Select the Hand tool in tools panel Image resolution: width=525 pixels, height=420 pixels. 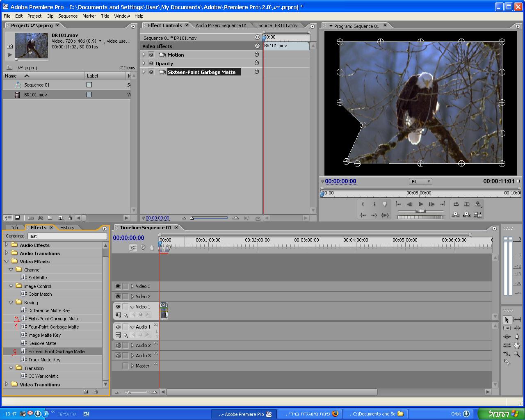pyautogui.click(x=517, y=345)
